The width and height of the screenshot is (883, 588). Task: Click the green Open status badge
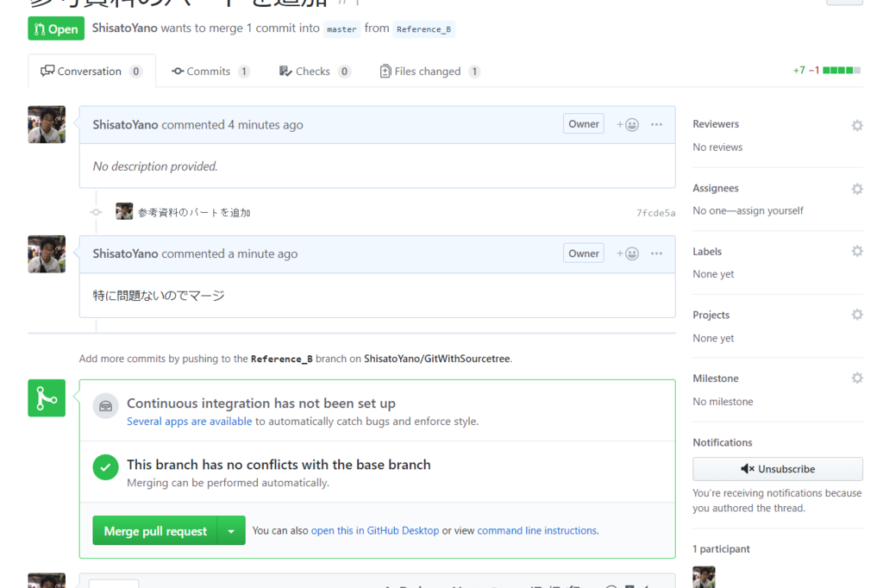click(x=56, y=28)
